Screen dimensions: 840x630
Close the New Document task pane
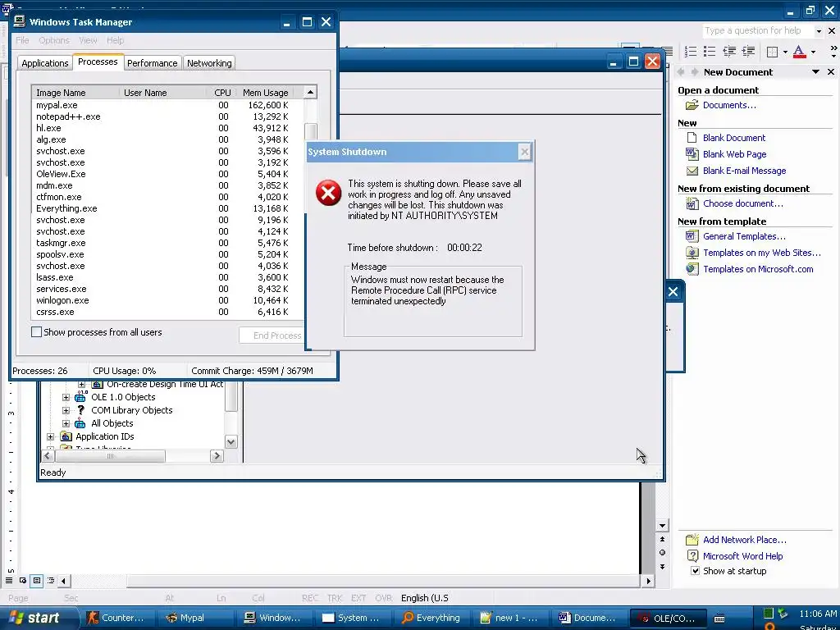pyautogui.click(x=831, y=72)
